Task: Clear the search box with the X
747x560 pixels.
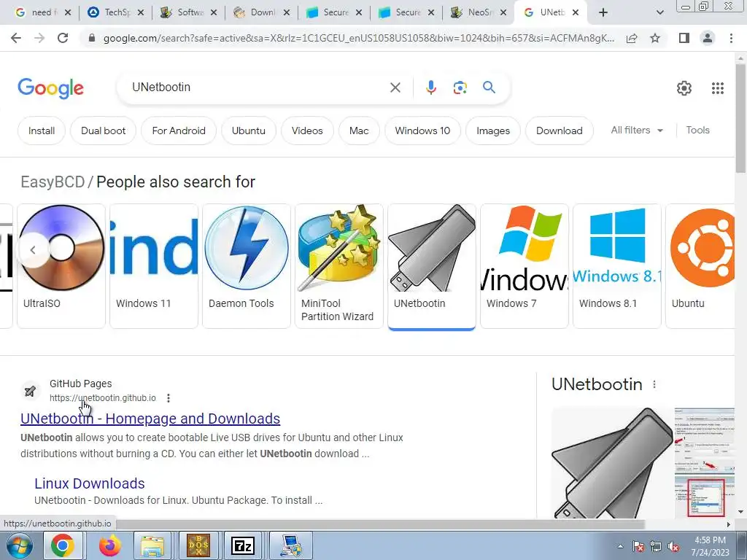Action: [x=395, y=87]
